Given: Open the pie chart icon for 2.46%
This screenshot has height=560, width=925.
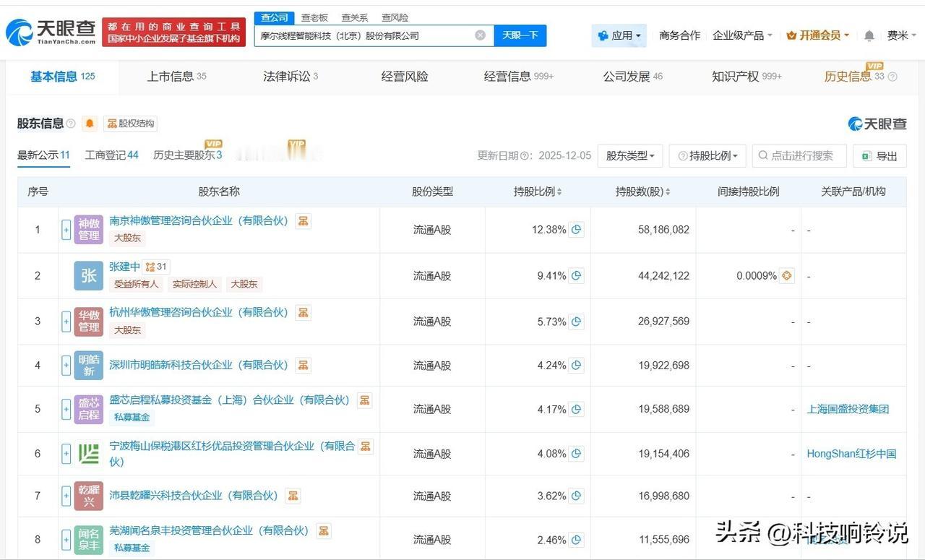Looking at the screenshot, I should [x=577, y=540].
